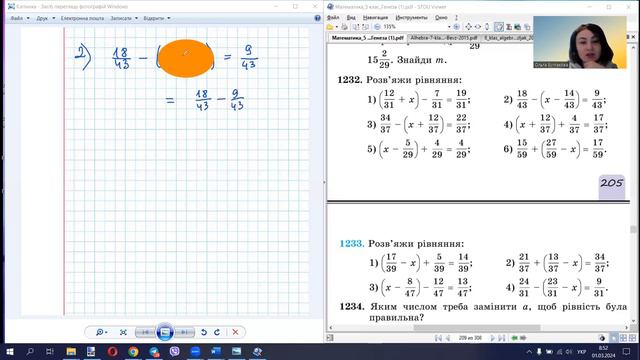
Task: Click the vertical scrollbar thumb in STDU Viewer
Action: click(633, 230)
